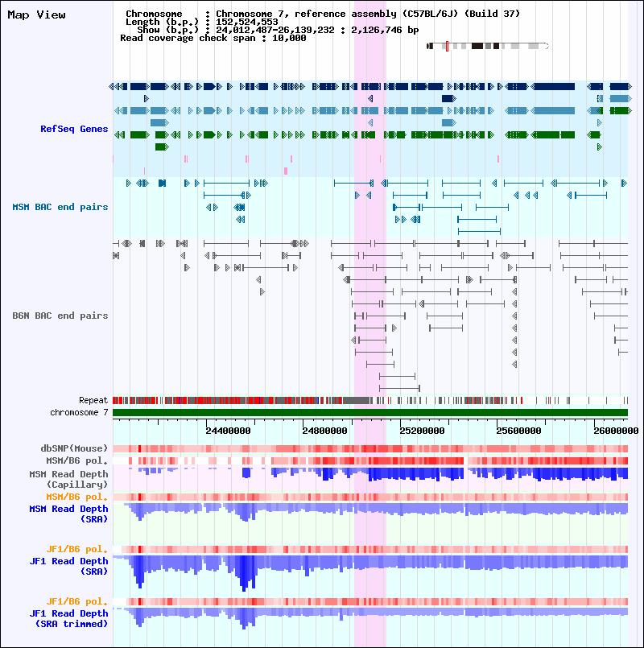Click the Map View title text
The image size is (644, 648).
click(36, 14)
